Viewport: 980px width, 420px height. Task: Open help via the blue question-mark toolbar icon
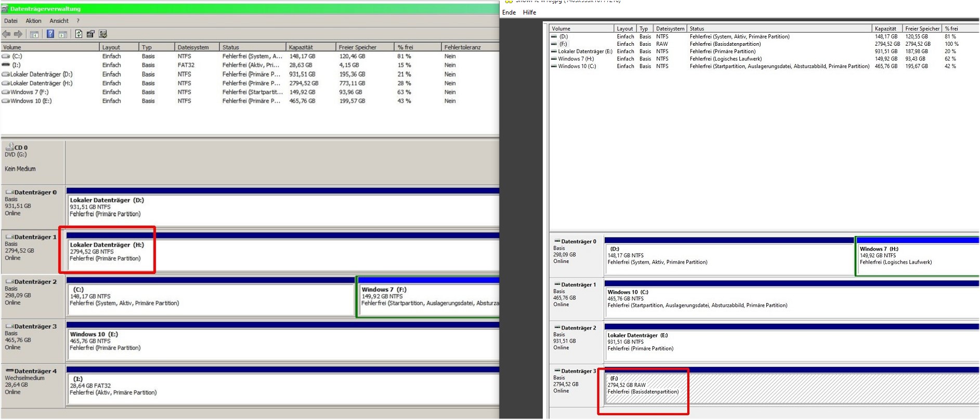click(x=50, y=34)
